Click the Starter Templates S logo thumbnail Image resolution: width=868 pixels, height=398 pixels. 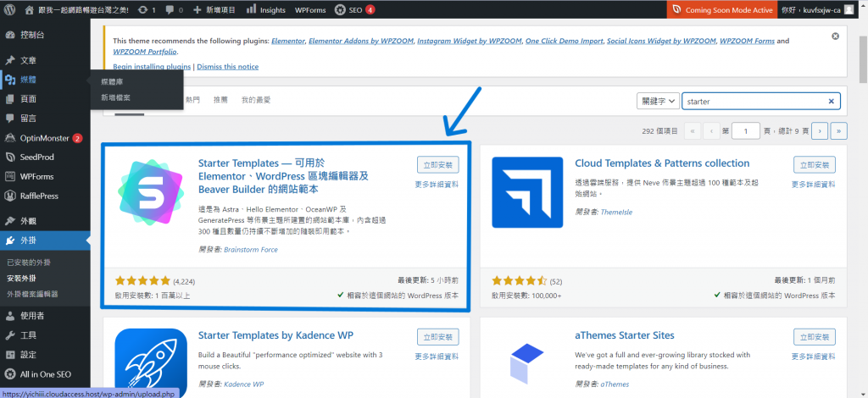click(x=151, y=192)
